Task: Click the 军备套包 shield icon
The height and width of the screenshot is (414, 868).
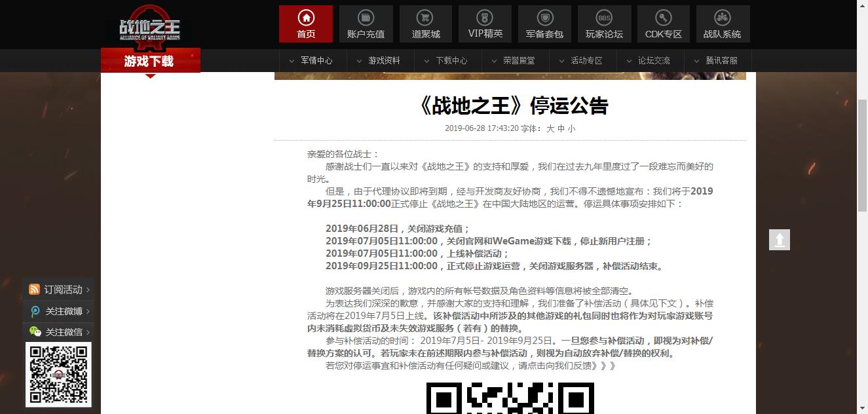Action: 544,18
